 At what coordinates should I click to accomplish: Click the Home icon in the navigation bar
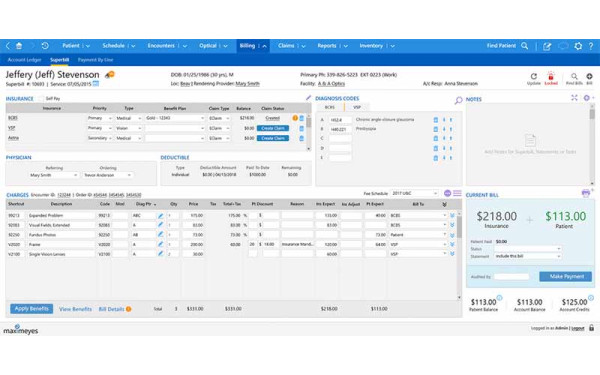click(x=19, y=46)
